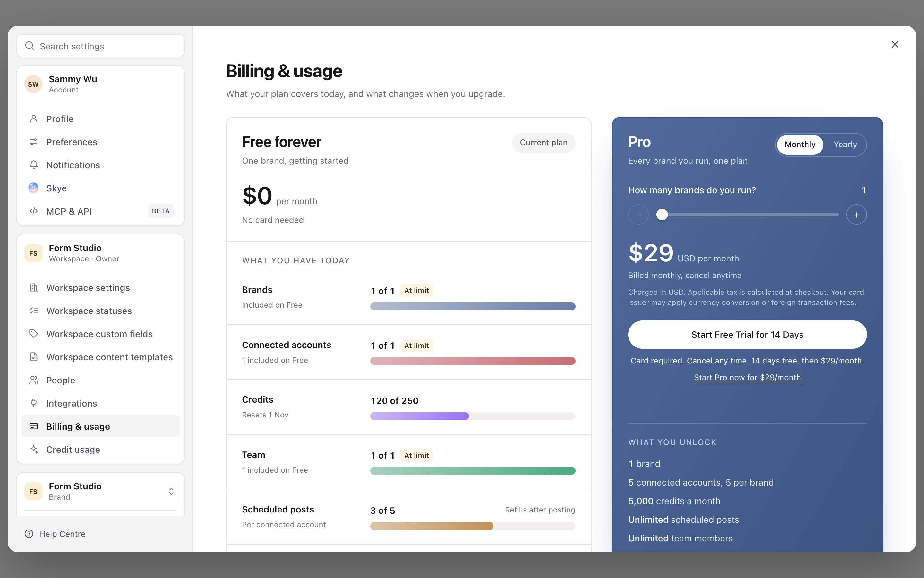The width and height of the screenshot is (924, 578).
Task: Open the Integrations settings page
Action: point(100,403)
